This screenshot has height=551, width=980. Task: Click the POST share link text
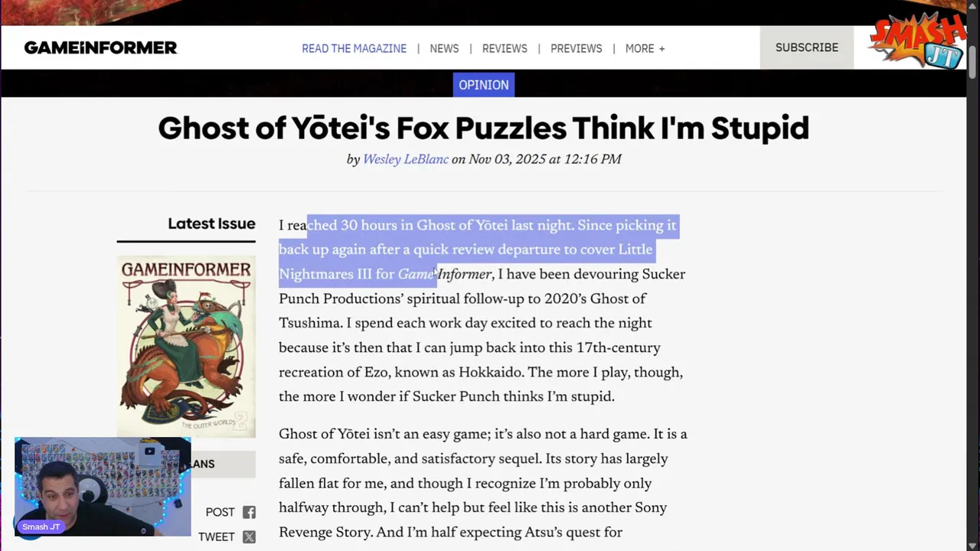pyautogui.click(x=220, y=513)
